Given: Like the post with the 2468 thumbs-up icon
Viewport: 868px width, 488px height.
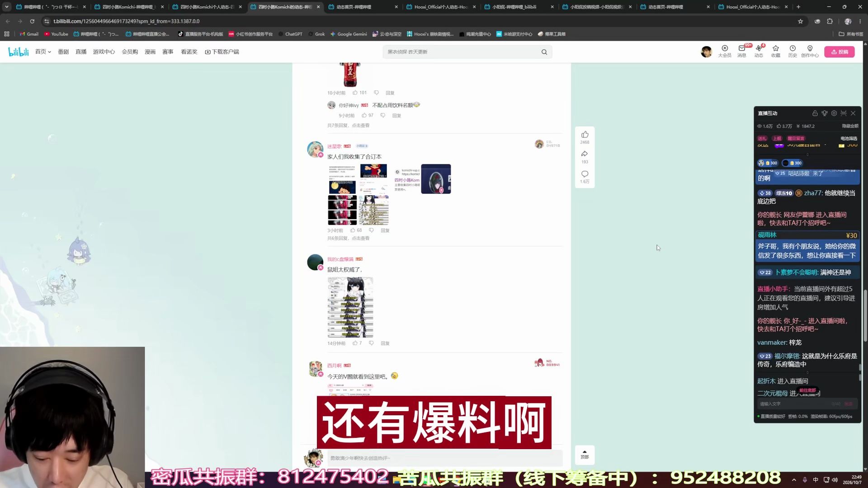Looking at the screenshot, I should 585,135.
